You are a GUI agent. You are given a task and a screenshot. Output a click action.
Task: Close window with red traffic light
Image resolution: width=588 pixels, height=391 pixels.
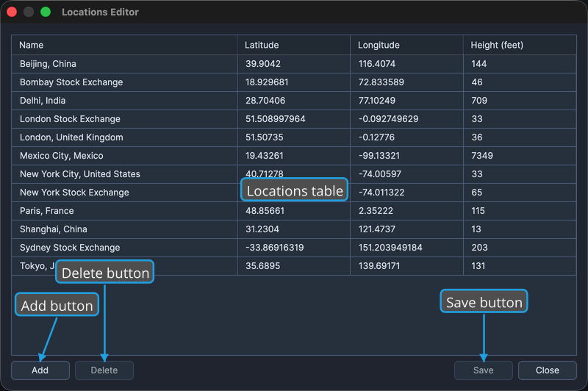coord(12,12)
